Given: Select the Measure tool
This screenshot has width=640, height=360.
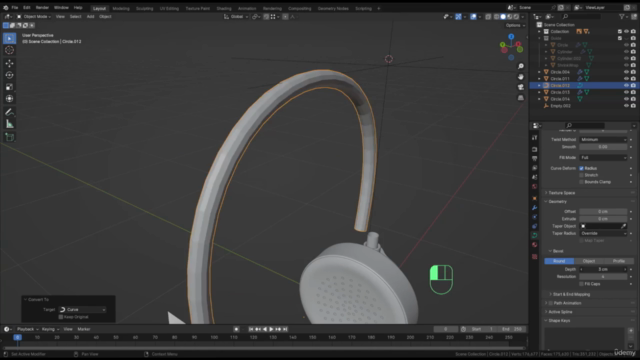Looking at the screenshot, I should 9,124.
